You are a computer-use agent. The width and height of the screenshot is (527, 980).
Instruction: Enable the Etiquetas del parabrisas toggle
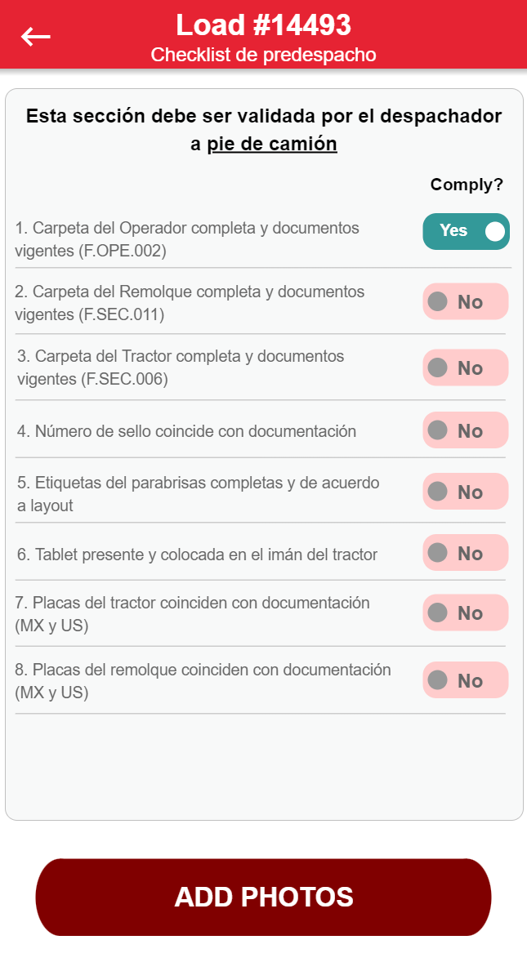point(466,492)
